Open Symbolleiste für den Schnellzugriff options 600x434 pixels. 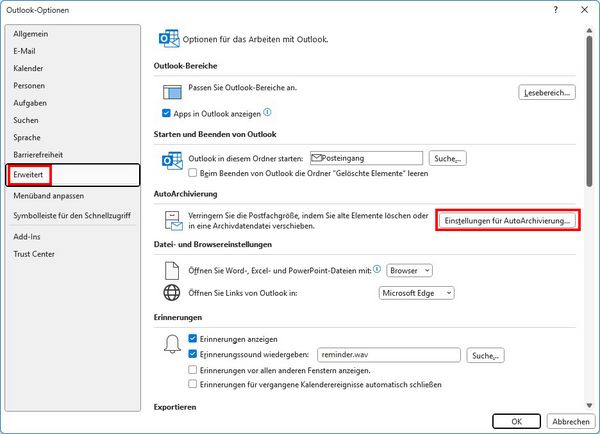tap(72, 215)
